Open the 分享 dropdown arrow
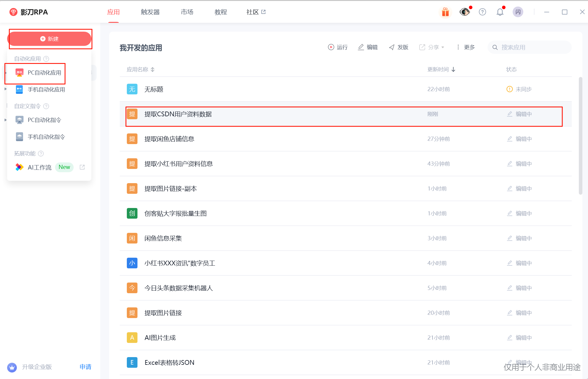588x379 pixels. coord(443,47)
